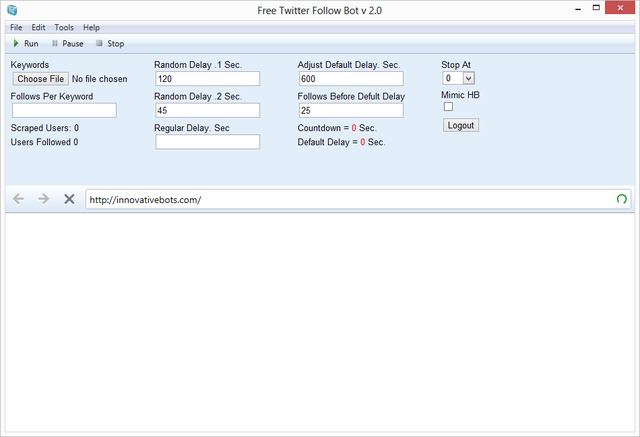Open the Tools menu
This screenshot has width=640, height=437.
pyautogui.click(x=64, y=27)
